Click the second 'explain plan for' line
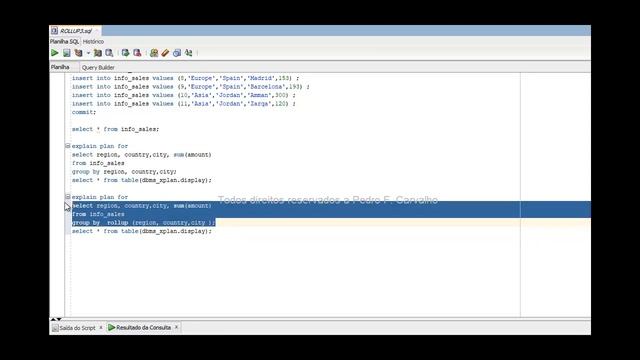This screenshot has height=360, width=640. 100,197
